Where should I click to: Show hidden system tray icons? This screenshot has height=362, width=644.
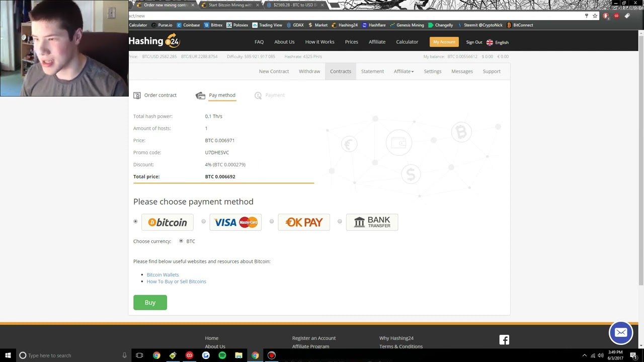pos(584,355)
